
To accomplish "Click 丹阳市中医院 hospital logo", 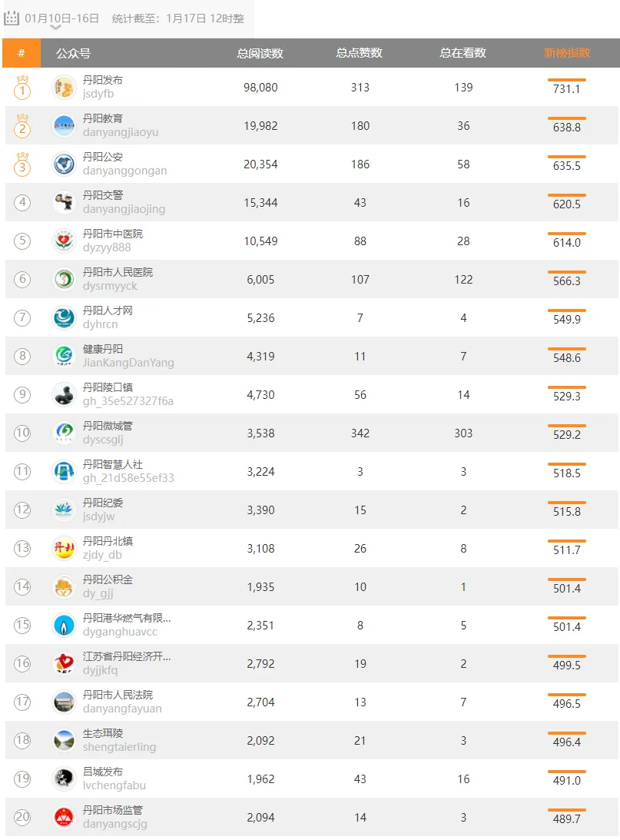I will click(65, 241).
